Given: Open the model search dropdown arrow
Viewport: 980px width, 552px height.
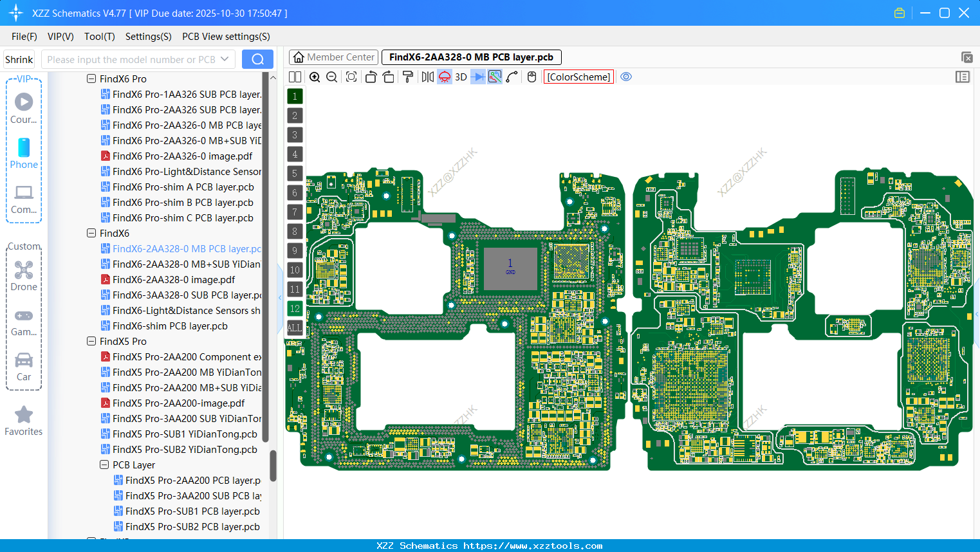Looking at the screenshot, I should (225, 60).
